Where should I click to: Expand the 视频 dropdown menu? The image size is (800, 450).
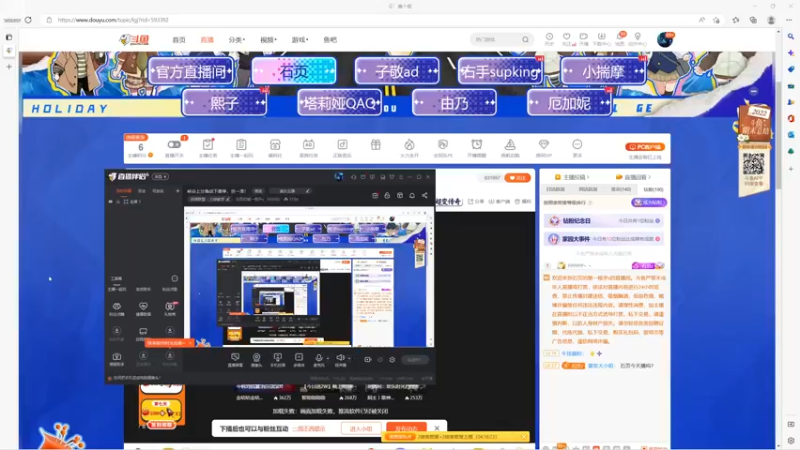click(268, 40)
